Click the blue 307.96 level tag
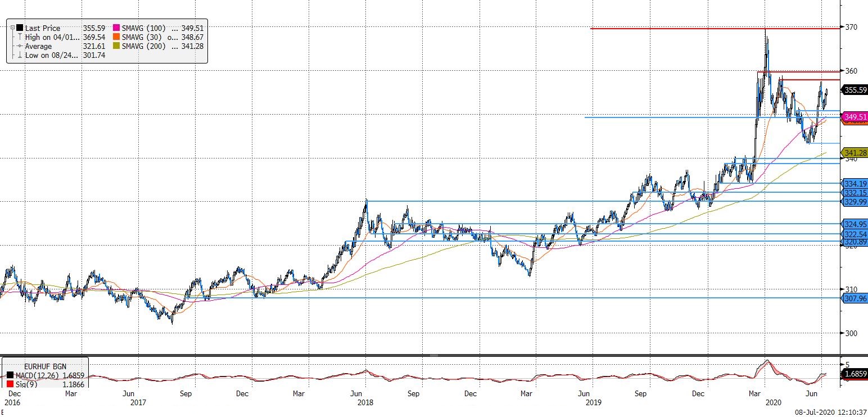The height and width of the screenshot is (417, 868). pyautogui.click(x=855, y=298)
